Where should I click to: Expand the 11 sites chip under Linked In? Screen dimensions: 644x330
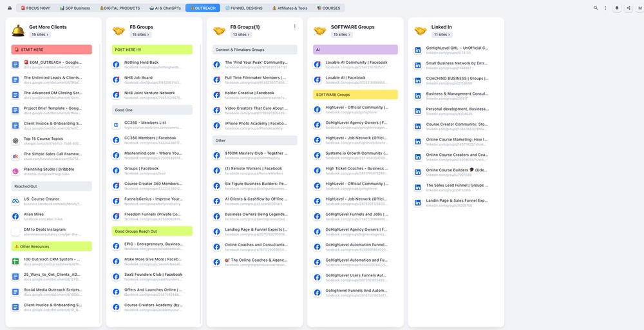pyautogui.click(x=442, y=35)
